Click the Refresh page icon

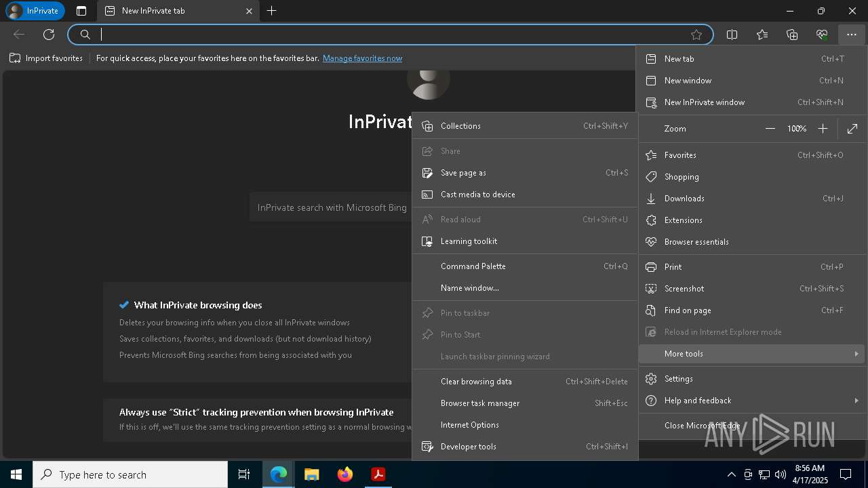pos(49,35)
